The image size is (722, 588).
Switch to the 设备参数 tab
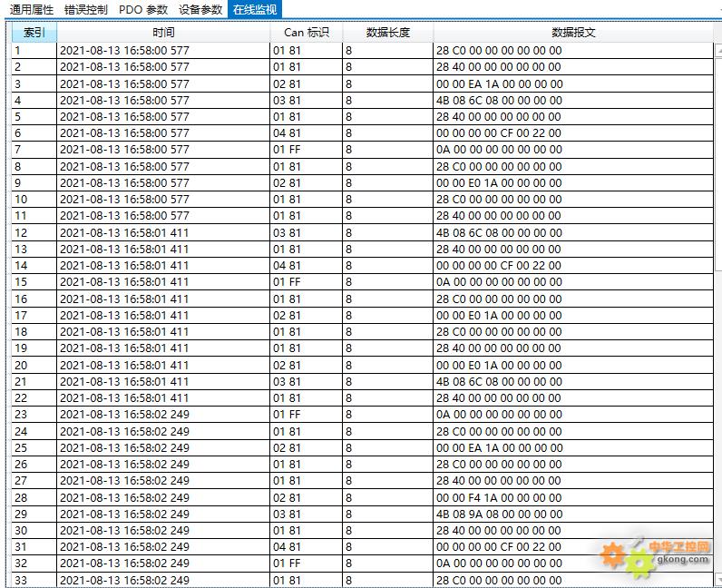click(200, 9)
